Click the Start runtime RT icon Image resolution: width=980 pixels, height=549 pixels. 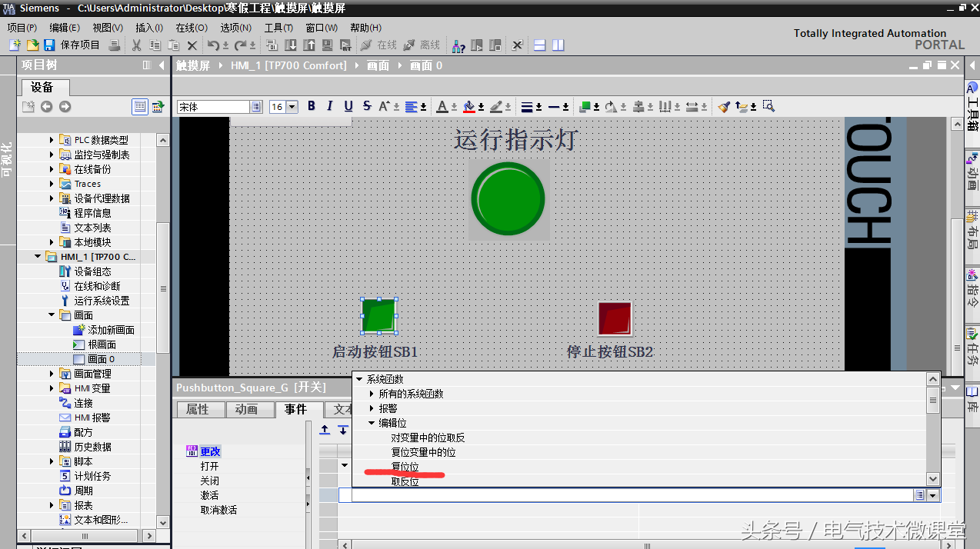tap(346, 45)
